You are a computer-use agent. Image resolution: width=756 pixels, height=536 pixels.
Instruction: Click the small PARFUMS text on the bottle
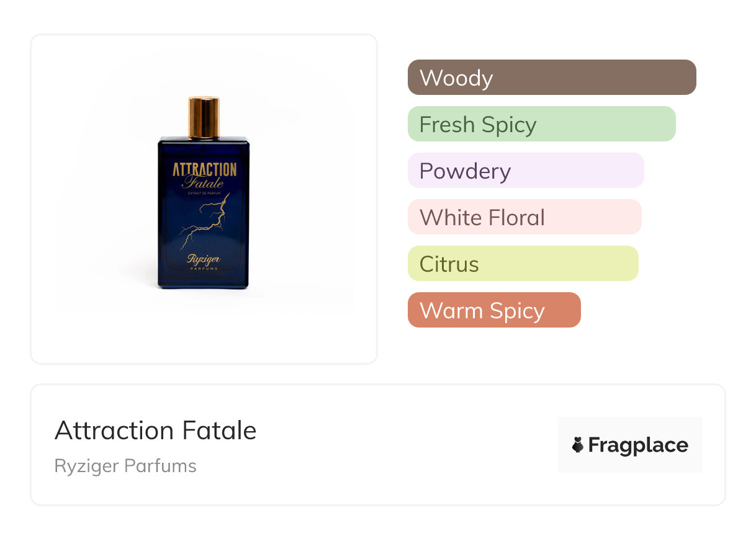[x=204, y=269]
